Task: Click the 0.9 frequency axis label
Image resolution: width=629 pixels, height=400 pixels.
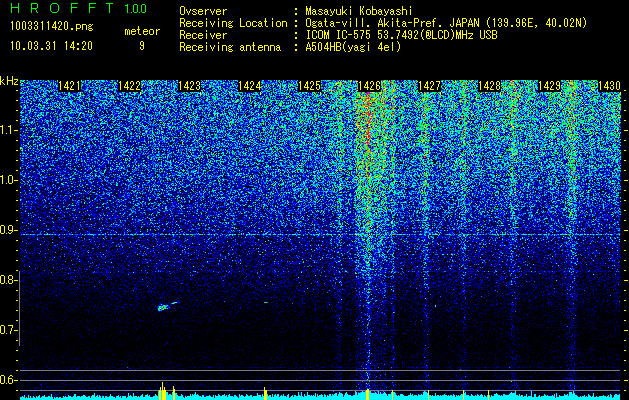Action: [x=8, y=230]
